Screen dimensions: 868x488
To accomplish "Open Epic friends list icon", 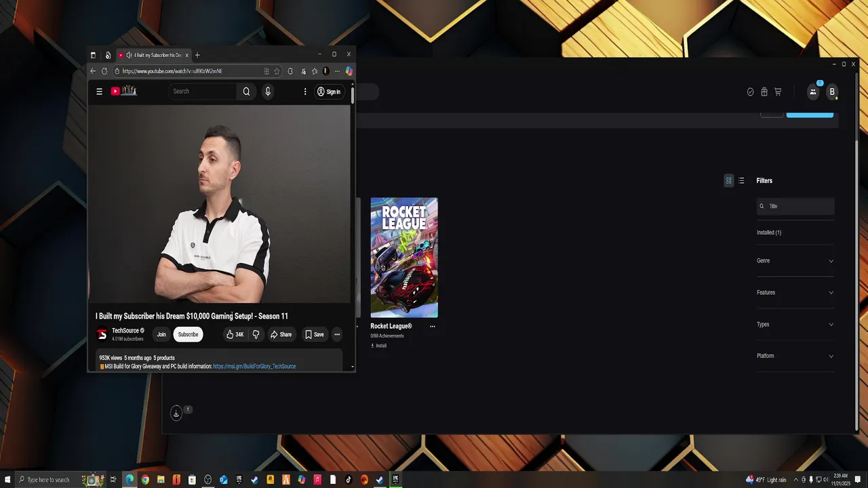I will click(x=813, y=91).
